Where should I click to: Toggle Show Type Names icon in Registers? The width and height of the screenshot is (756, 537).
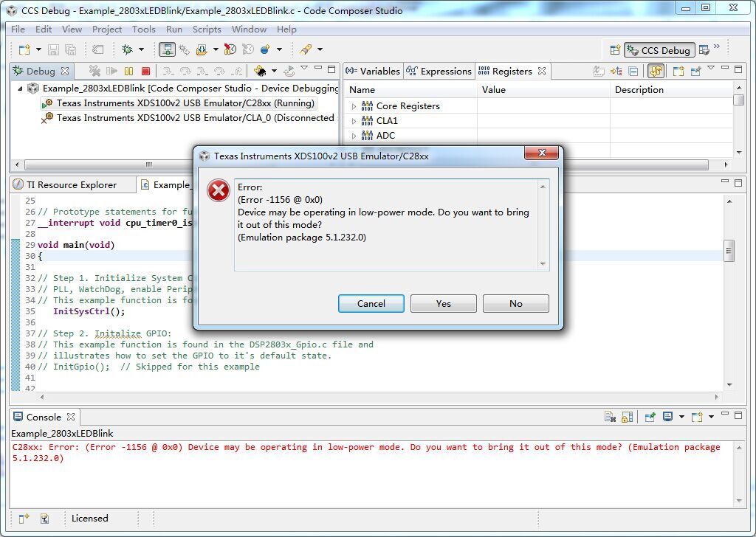(598, 72)
